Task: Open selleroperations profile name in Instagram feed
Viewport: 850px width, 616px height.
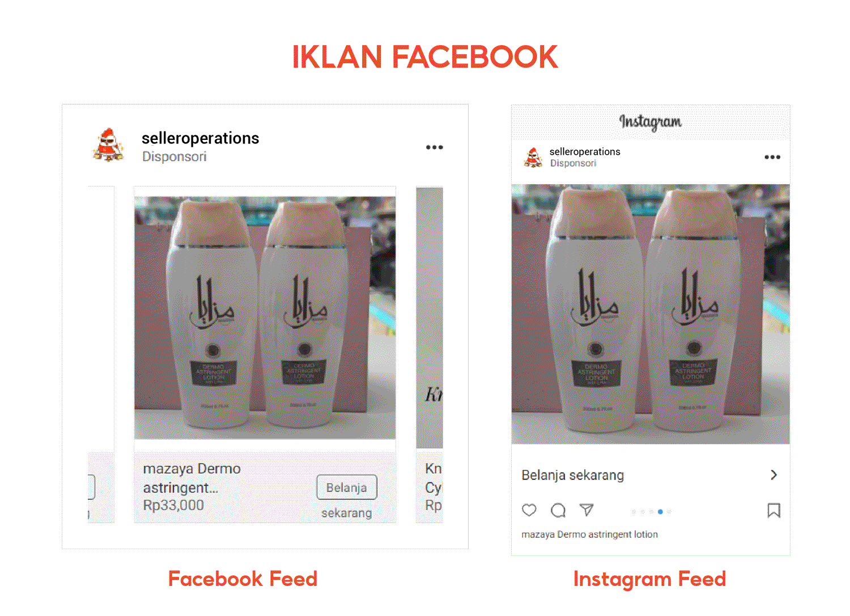Action: tap(585, 151)
